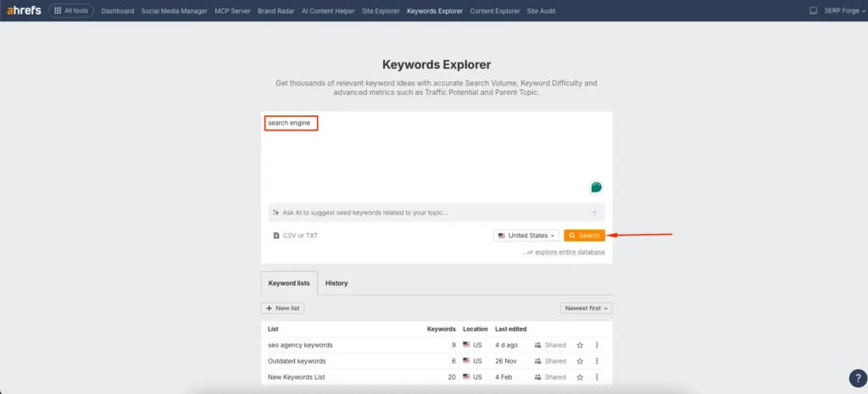This screenshot has width=868, height=394.
Task: Open more options for New Keywords List
Action: (597, 377)
